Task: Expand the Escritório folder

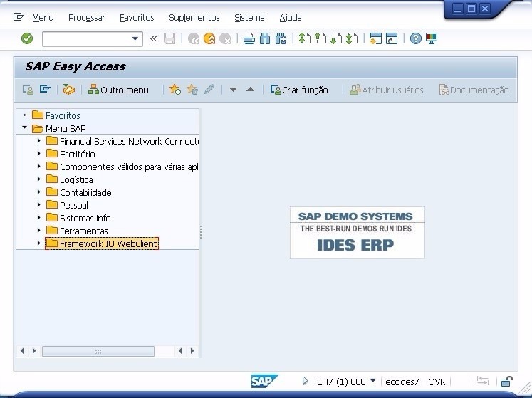Action: (x=38, y=153)
